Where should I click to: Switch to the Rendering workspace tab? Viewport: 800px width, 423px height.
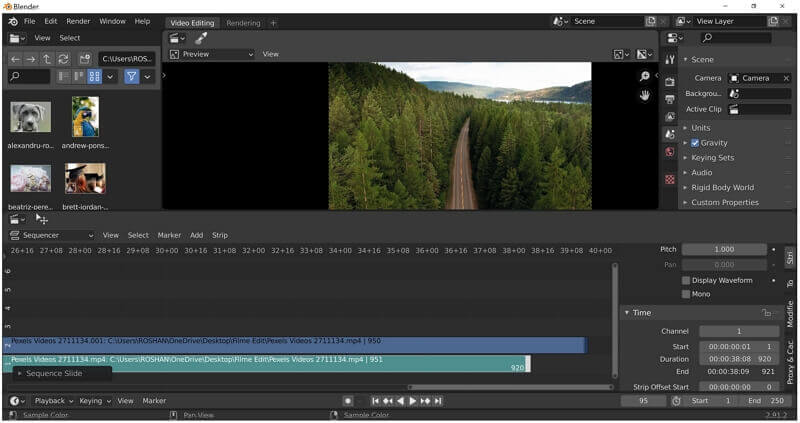click(x=243, y=23)
